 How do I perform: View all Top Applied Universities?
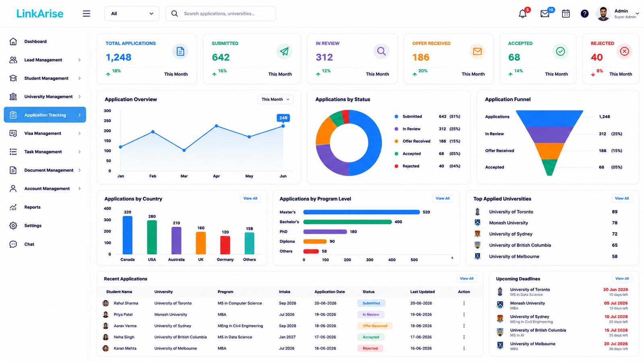(x=622, y=198)
